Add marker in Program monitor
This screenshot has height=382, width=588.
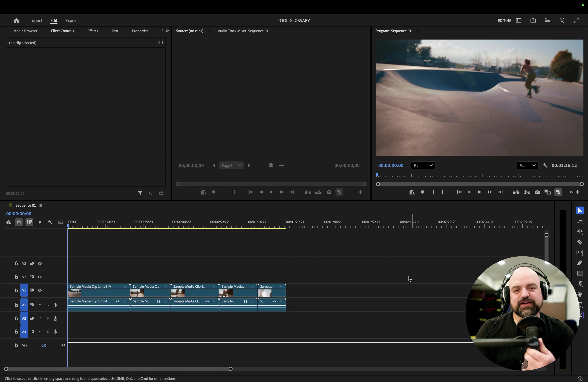point(422,192)
